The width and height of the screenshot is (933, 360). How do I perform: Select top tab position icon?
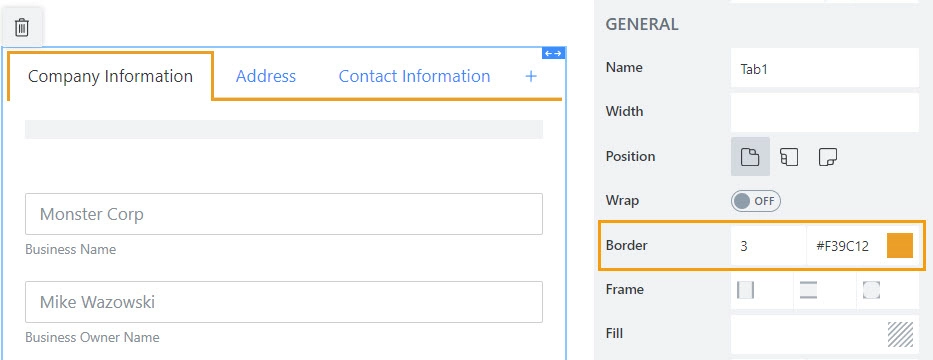coord(750,156)
